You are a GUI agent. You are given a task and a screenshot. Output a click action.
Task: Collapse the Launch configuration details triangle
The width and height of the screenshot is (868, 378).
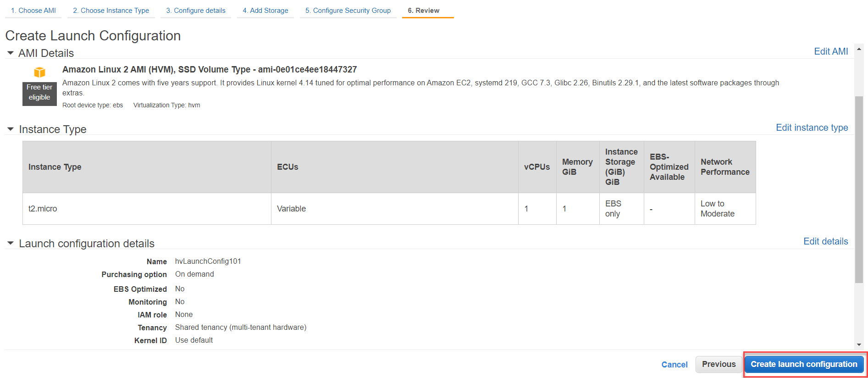point(11,244)
